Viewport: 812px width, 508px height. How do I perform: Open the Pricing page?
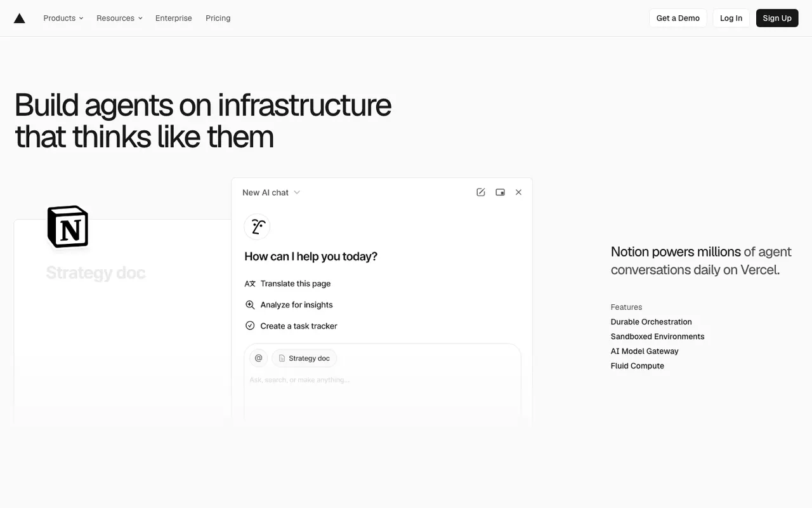[x=218, y=18]
